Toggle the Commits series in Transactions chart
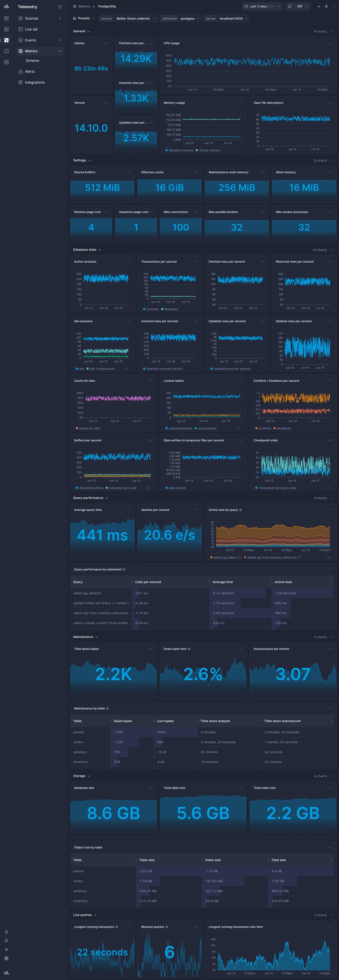Screen dimensions: 339x980 pyautogui.click(x=151, y=309)
